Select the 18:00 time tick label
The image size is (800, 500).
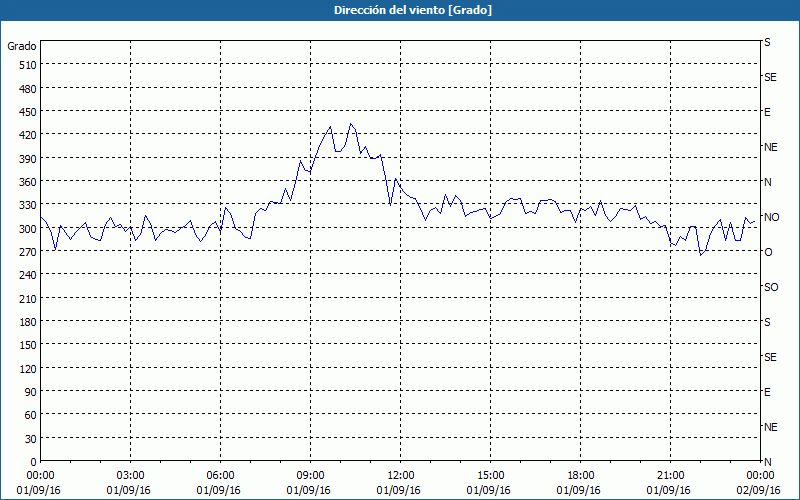coord(580,476)
